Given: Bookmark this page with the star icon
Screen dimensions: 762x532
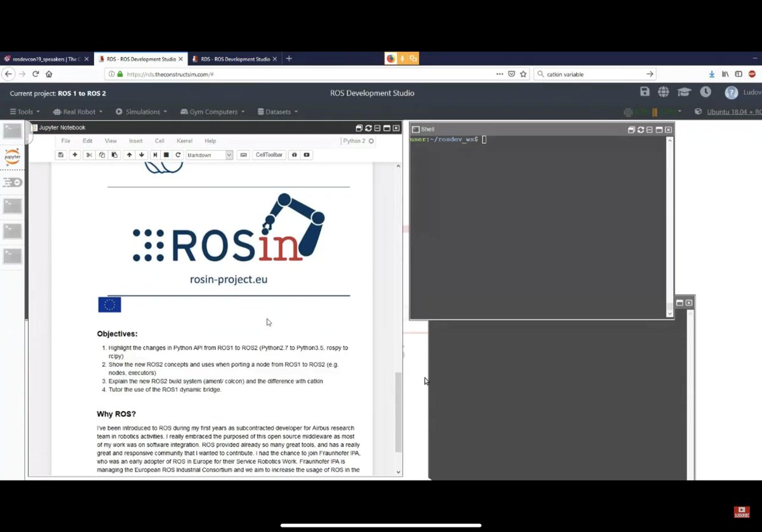Looking at the screenshot, I should (523, 74).
